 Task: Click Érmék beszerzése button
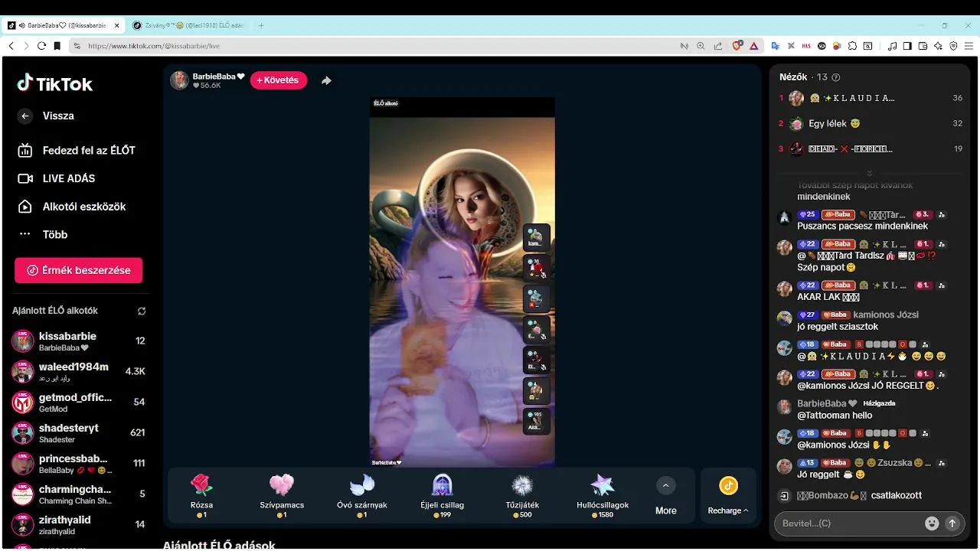point(78,270)
